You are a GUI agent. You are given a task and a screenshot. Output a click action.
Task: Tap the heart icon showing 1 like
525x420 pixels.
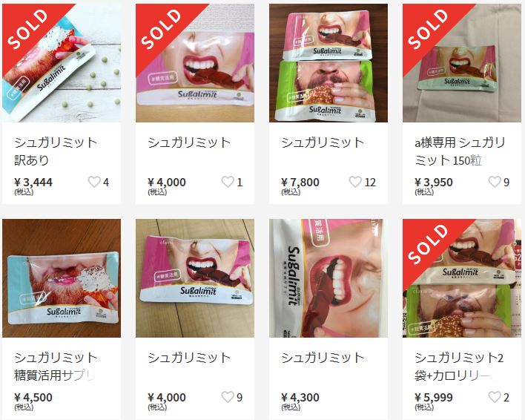(228, 182)
